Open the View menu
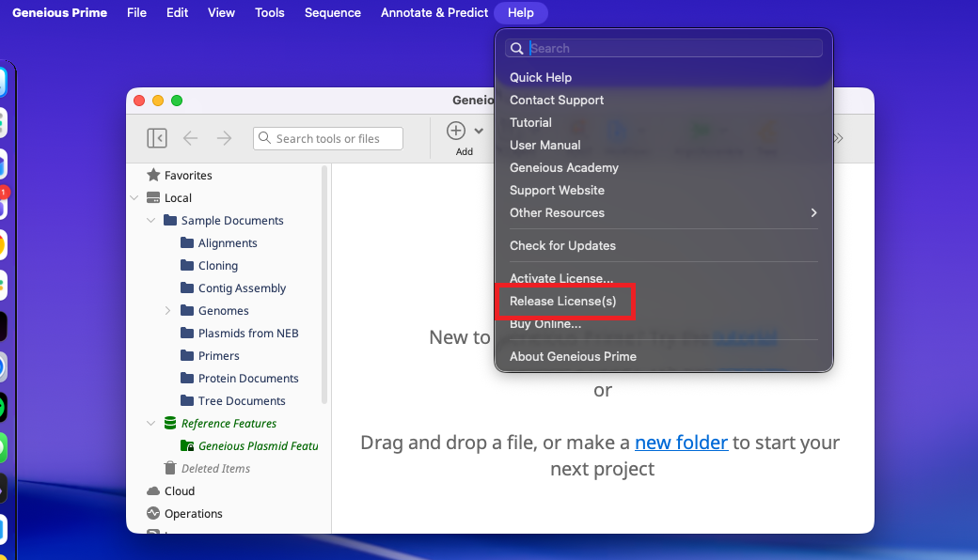This screenshot has width=978, height=560. click(221, 12)
